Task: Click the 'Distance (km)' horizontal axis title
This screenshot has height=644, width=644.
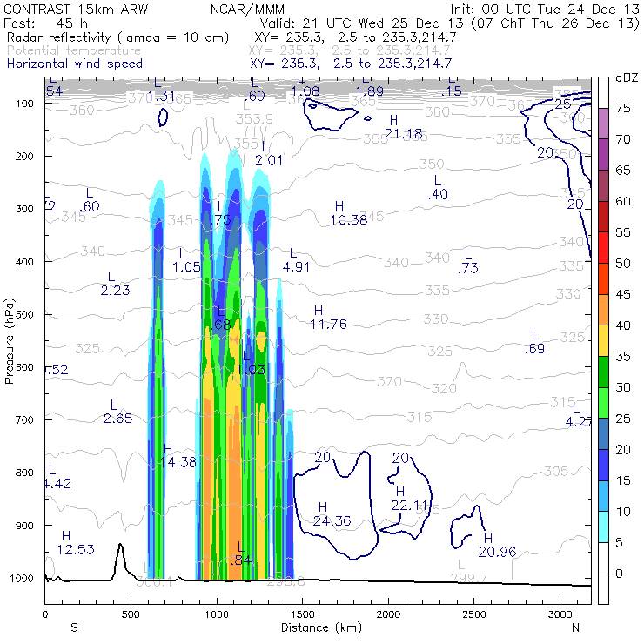Action: pos(322,627)
